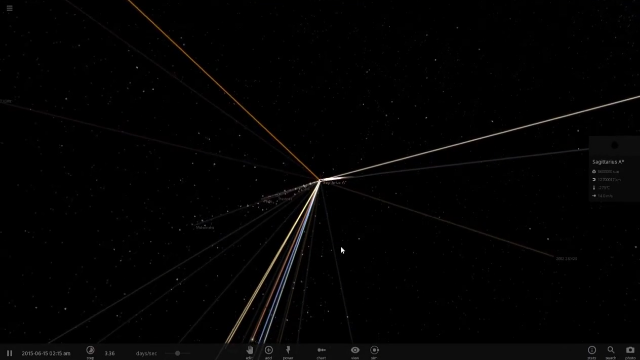640x360 pixels.
Task: Click the 3.36 time speed value
Action: 109,353
